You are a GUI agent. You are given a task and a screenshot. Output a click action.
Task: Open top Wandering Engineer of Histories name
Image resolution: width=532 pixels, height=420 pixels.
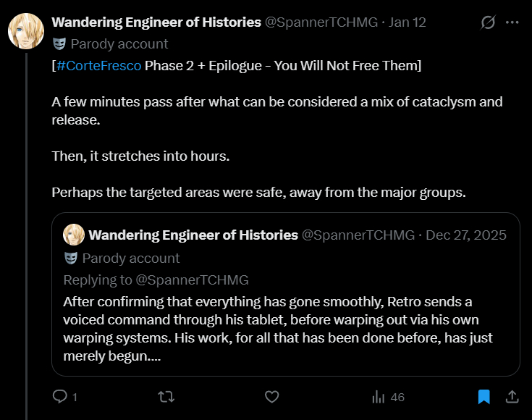[156, 22]
